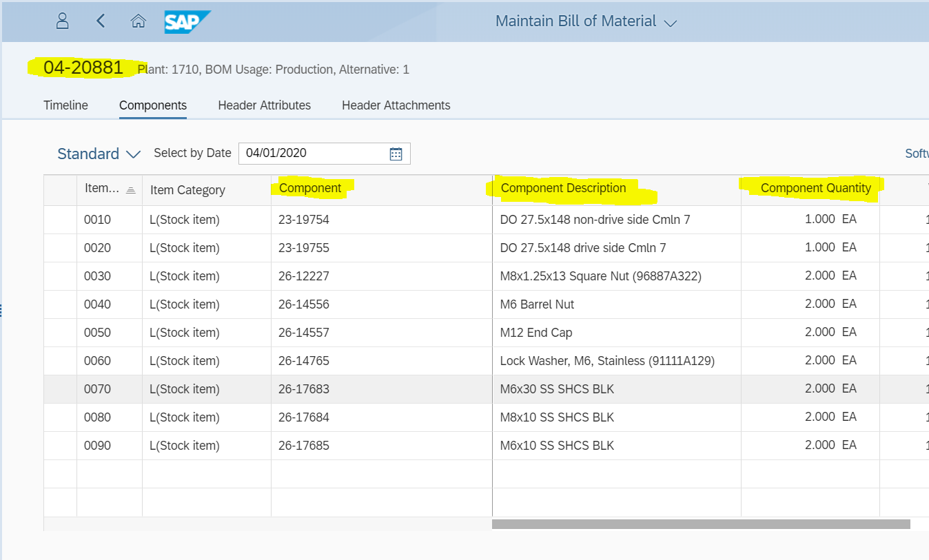Click the SAP logo
Viewport: 929px width, 560px height.
(x=186, y=22)
